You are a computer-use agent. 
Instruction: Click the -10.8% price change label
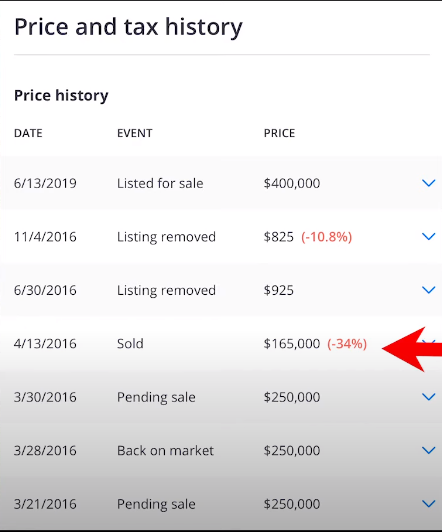(x=327, y=237)
